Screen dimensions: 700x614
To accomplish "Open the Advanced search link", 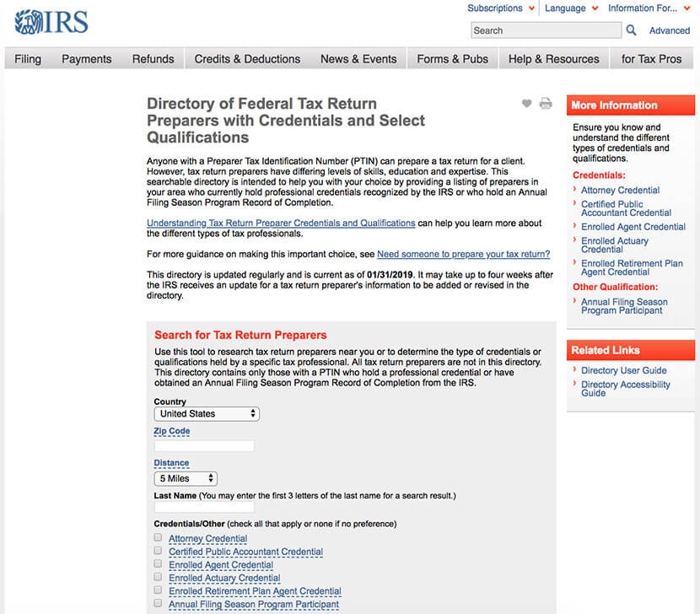I will 669,30.
